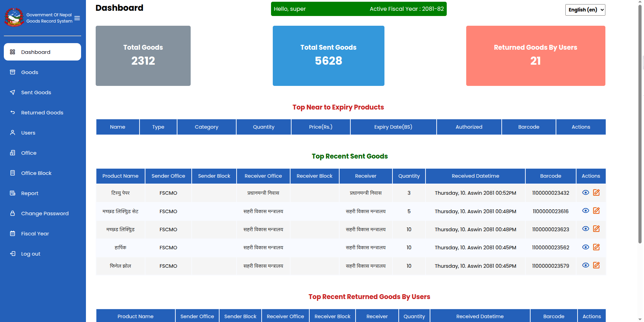Click the hamburger menu icon in sidebar
The image size is (644, 322).
coord(77,18)
